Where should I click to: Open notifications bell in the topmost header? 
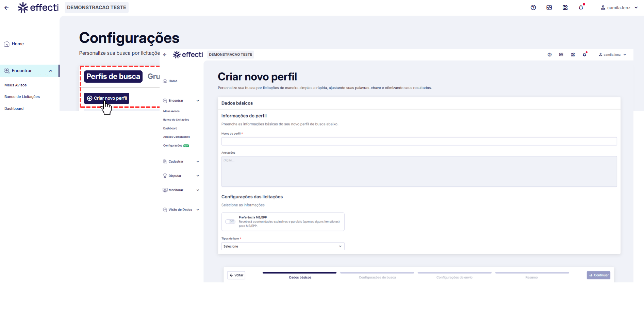click(581, 7)
